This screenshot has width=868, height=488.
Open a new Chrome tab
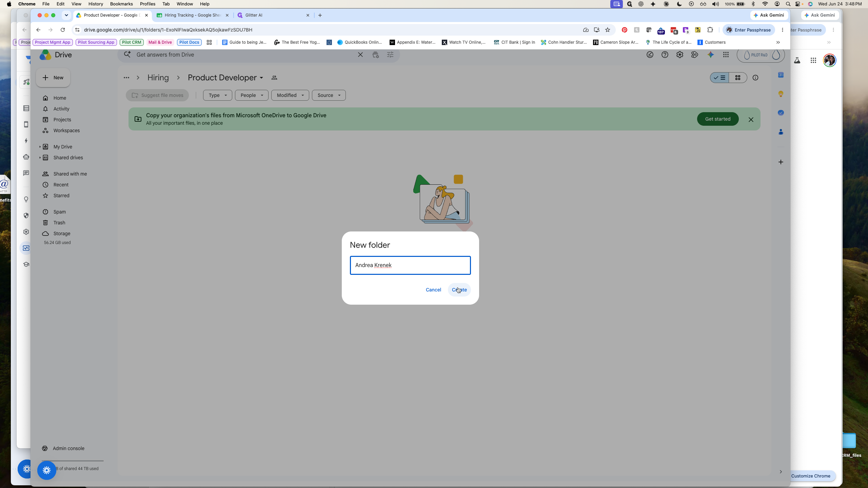pos(320,15)
